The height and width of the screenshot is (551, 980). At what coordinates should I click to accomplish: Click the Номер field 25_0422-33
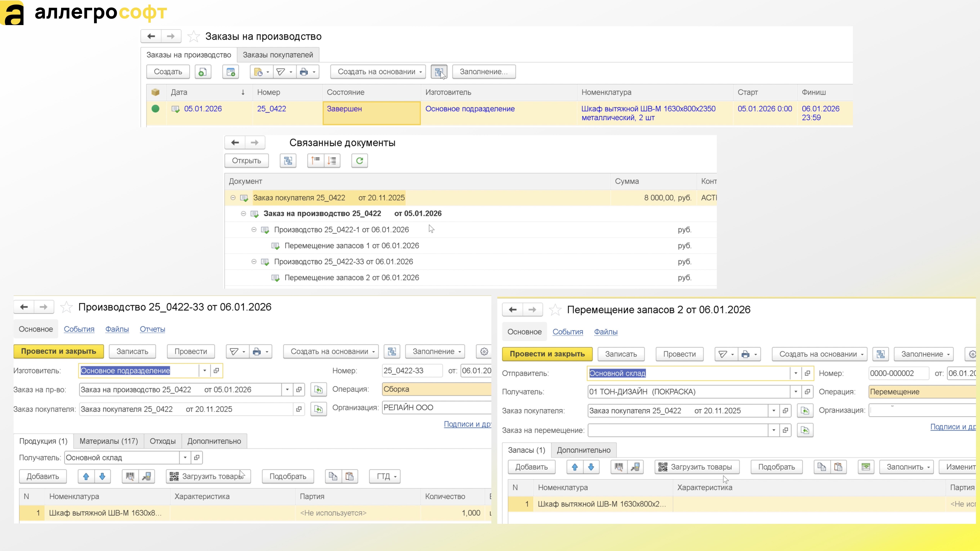tap(412, 370)
